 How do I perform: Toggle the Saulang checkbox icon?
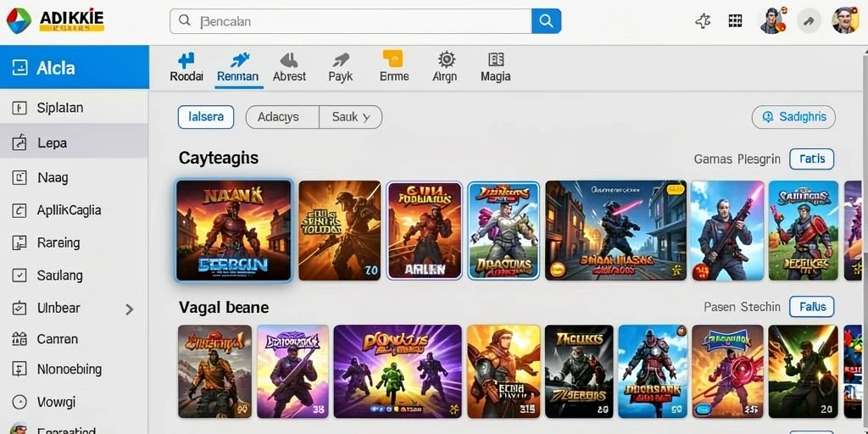pos(19,275)
